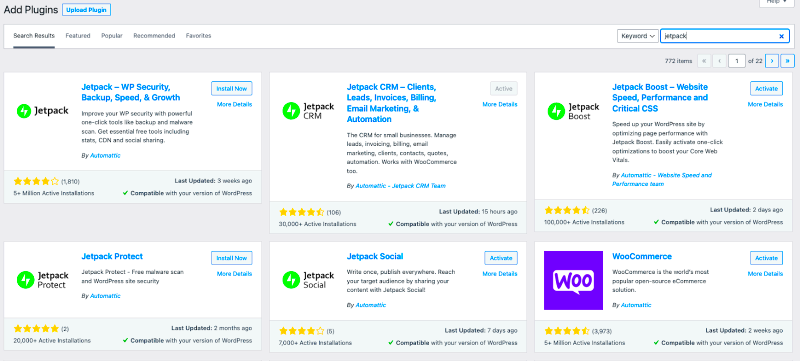Switch to the Featured tab
The image size is (800, 361).
(78, 36)
